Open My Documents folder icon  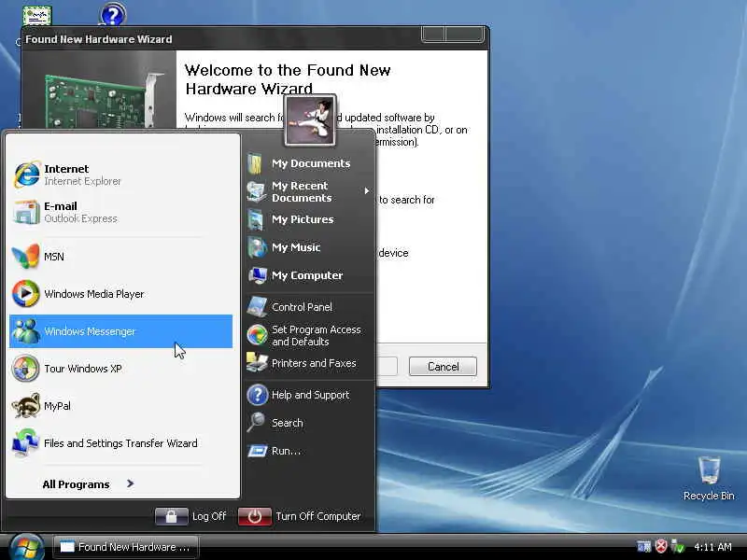pyautogui.click(x=256, y=163)
